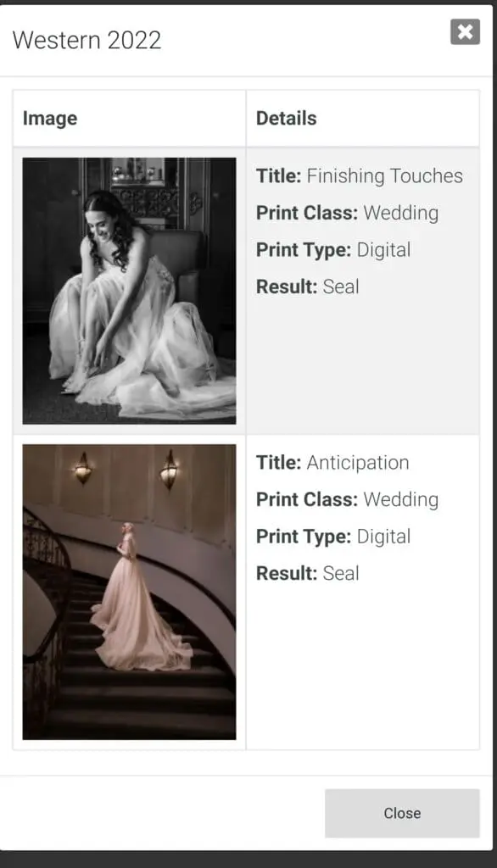Select the Western 2022 dialog title
This screenshot has height=868, width=497.
pos(87,40)
